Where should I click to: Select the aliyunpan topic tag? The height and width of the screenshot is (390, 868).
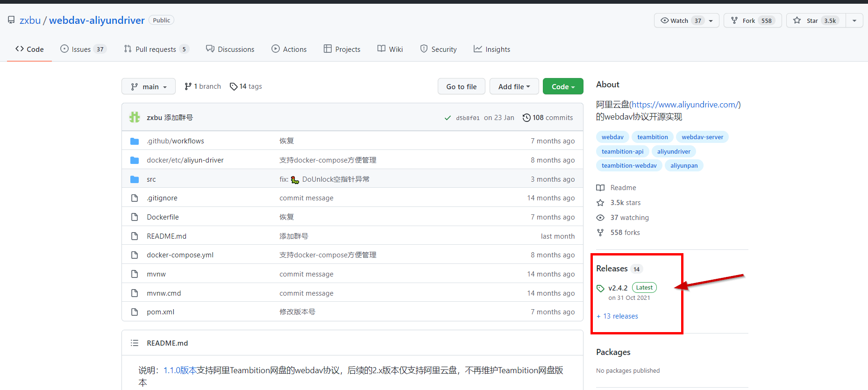(x=684, y=165)
